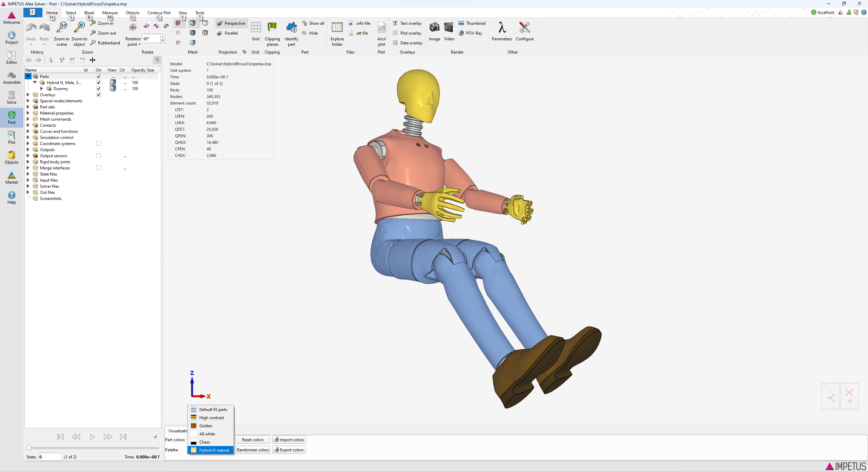Choose Chess palette option
Screen dimensions: 868x472
pyautogui.click(x=211, y=442)
